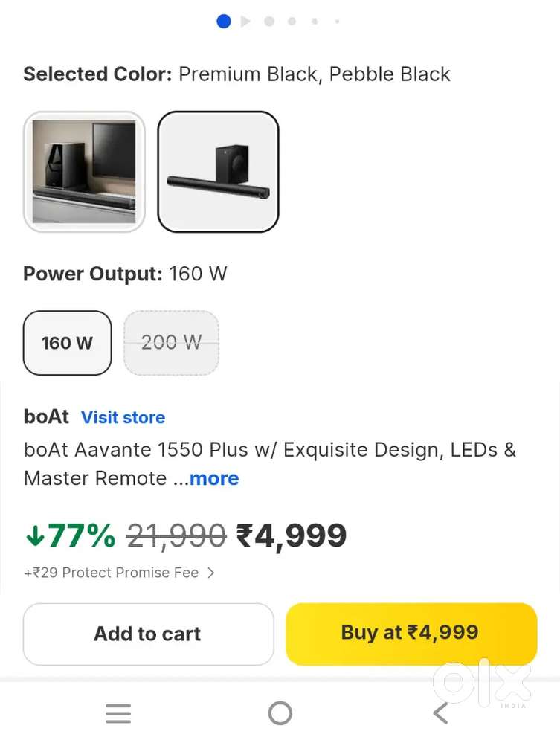Show full description by tapping more

(x=214, y=478)
